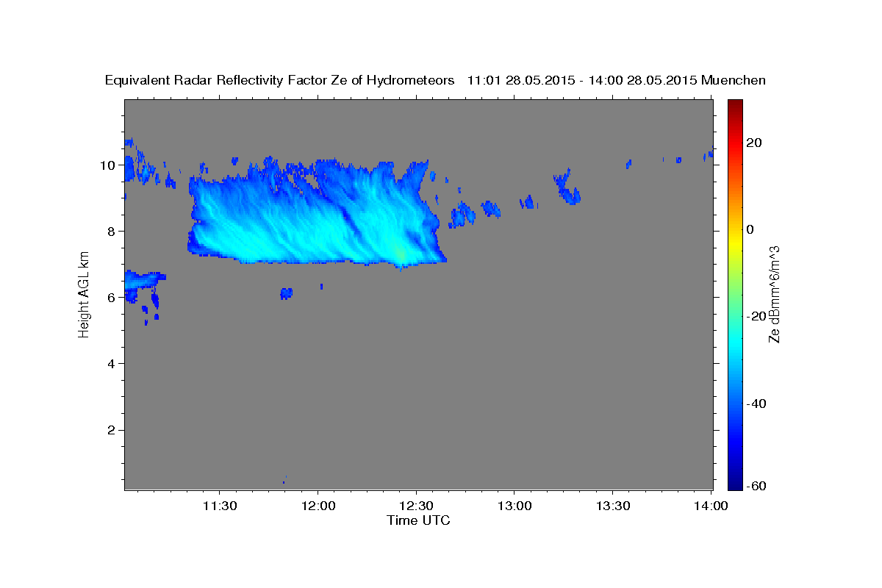Click the '-20' colorbar tick value
Image resolution: width=882 pixels, height=588 pixels.
coord(756,316)
